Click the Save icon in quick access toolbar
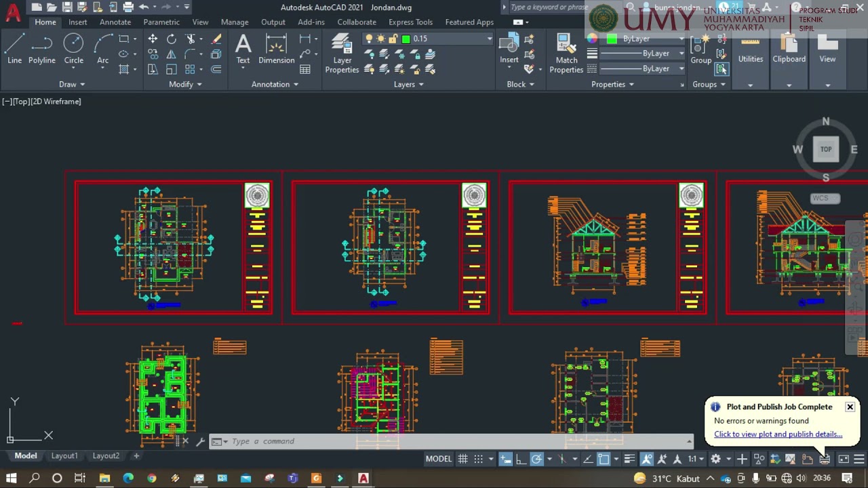Viewport: 868px width, 488px height. point(67,7)
